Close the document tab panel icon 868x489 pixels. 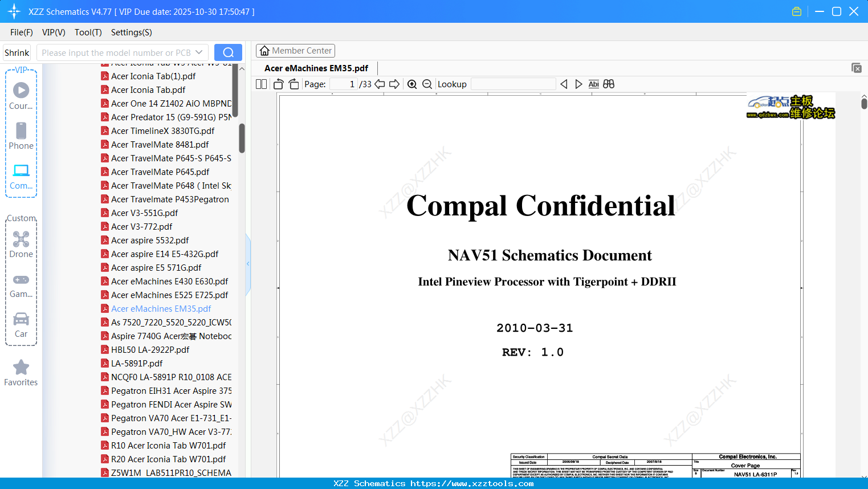click(x=857, y=68)
